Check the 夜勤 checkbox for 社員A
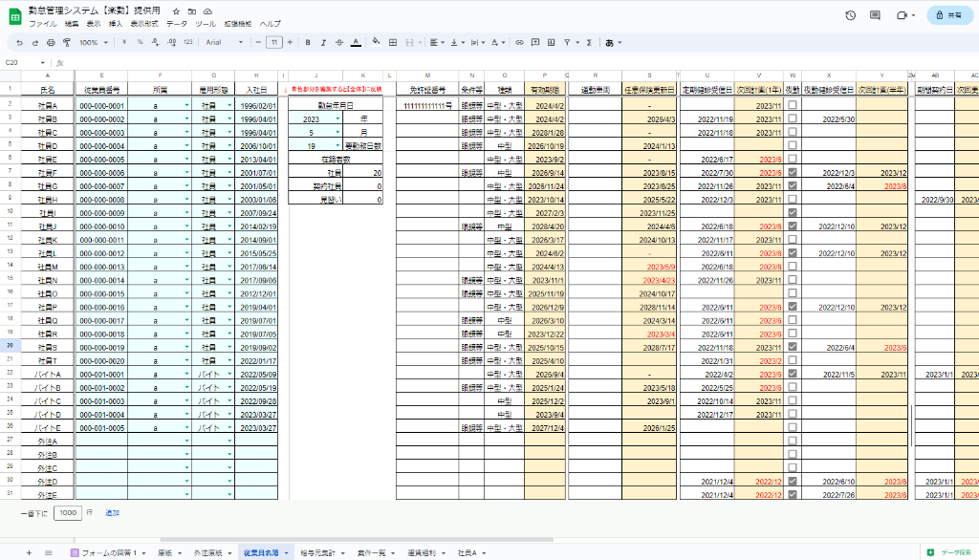 (793, 105)
